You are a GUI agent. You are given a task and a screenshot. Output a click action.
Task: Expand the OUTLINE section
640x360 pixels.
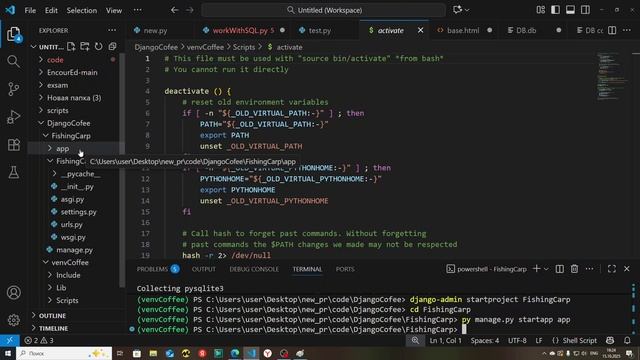click(x=52, y=316)
